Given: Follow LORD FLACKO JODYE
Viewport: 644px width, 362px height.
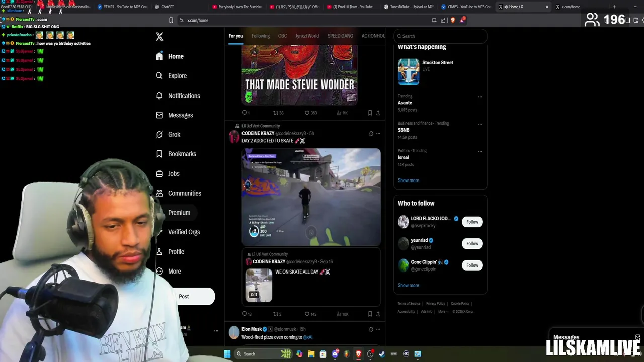Looking at the screenshot, I should (x=472, y=222).
